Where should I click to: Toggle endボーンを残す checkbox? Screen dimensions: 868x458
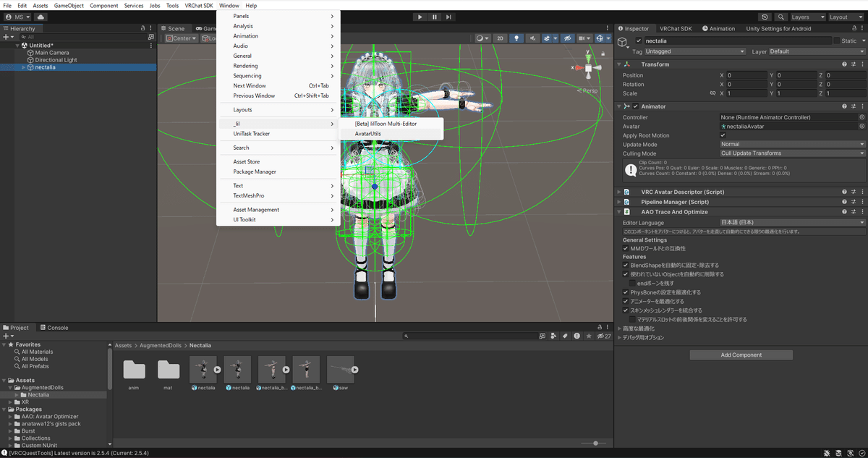pos(632,284)
